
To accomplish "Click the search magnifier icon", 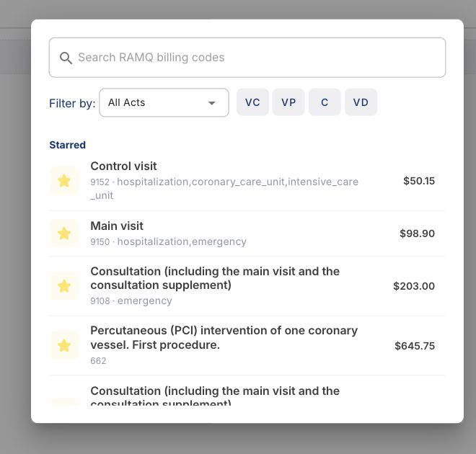I will (66, 58).
